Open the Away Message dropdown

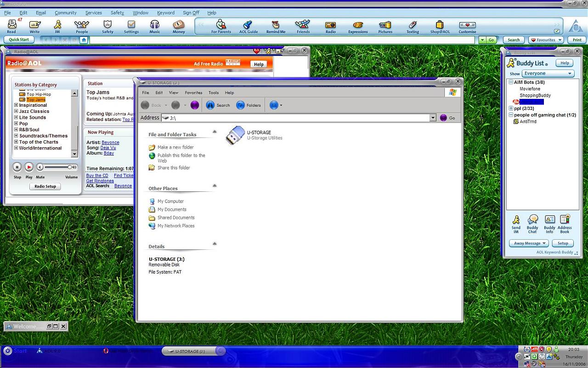[x=529, y=243]
